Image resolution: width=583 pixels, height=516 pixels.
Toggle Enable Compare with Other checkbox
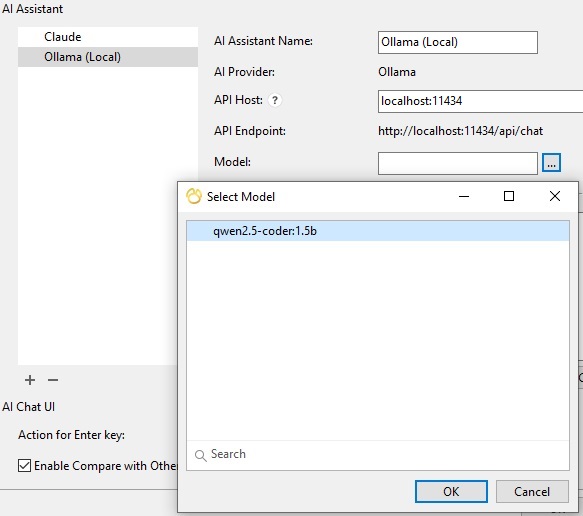[25, 465]
